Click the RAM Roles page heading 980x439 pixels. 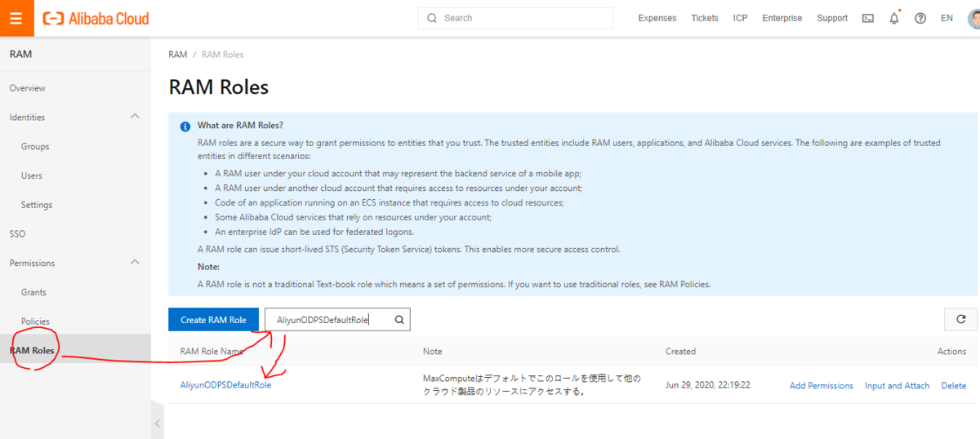click(218, 87)
